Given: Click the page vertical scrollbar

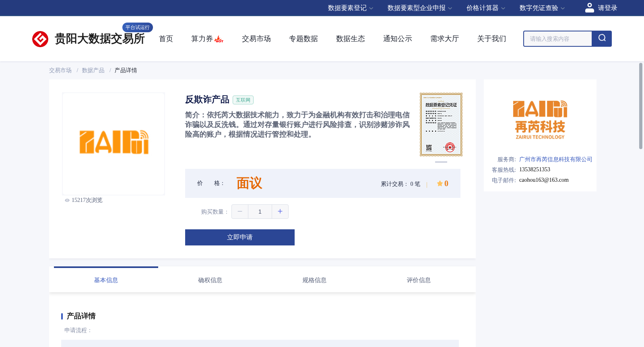Looking at the screenshot, I should point(641,106).
